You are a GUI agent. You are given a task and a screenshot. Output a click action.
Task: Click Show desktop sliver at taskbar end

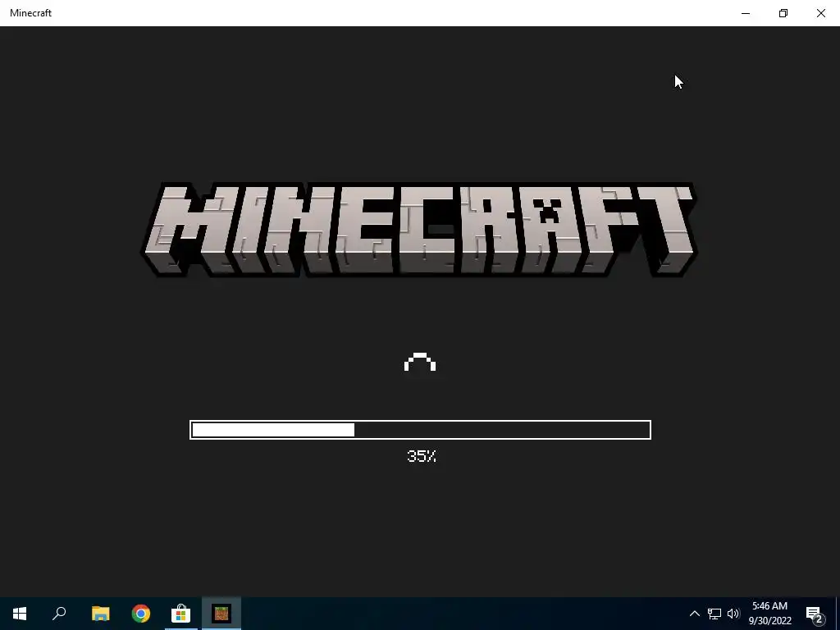click(838, 614)
